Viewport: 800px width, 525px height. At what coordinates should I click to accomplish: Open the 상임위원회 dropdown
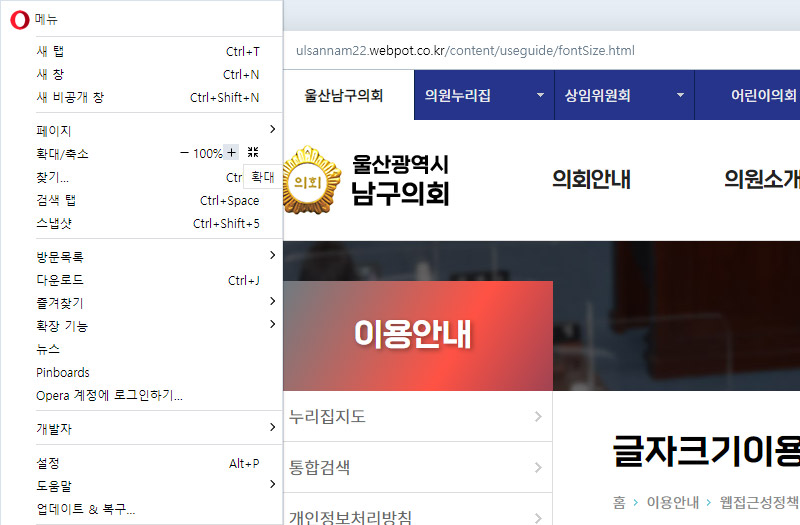coord(624,95)
